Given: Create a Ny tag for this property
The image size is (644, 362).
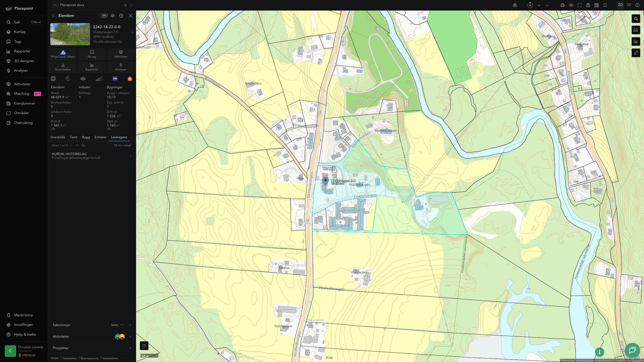Looking at the screenshot, I should click(92, 54).
